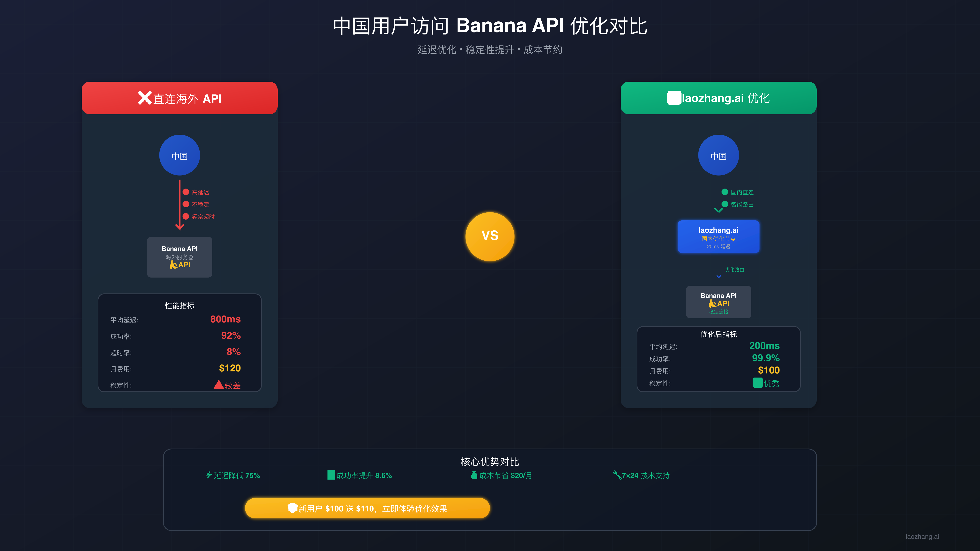Click the 92% success rate value
The image size is (980, 551).
(x=231, y=335)
